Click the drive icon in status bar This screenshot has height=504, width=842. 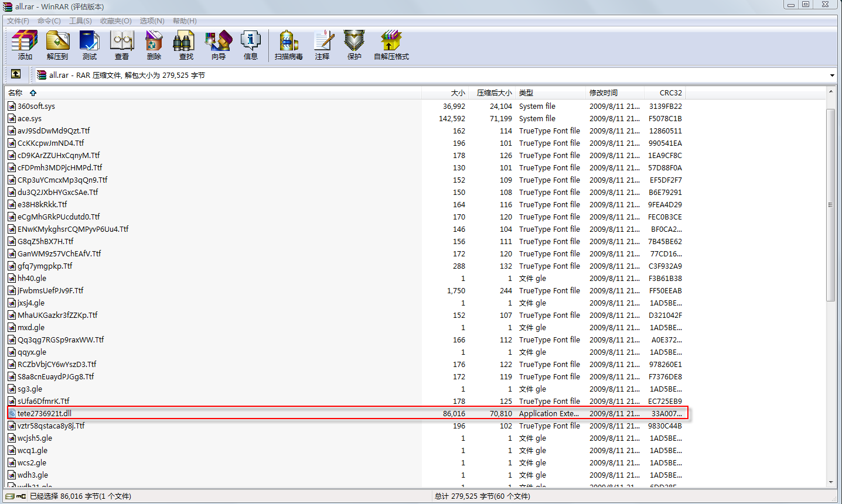tap(9, 496)
